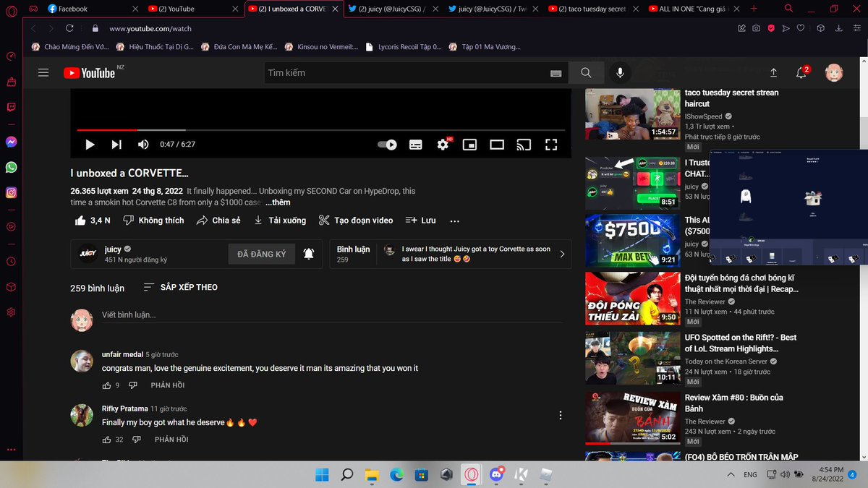Open the account avatar menu
Image resolution: width=868 pixels, height=488 pixels.
pyautogui.click(x=833, y=73)
